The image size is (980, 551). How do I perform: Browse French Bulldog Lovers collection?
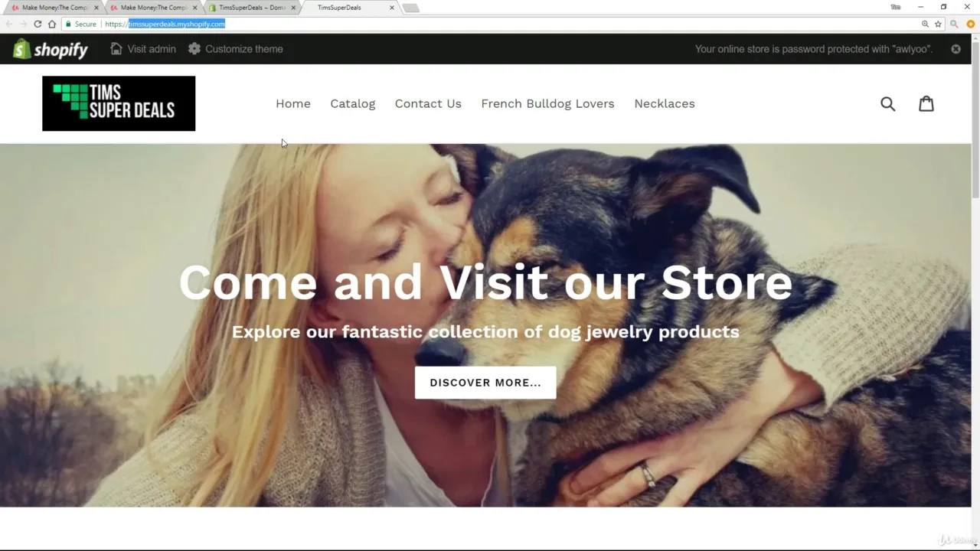click(x=547, y=103)
